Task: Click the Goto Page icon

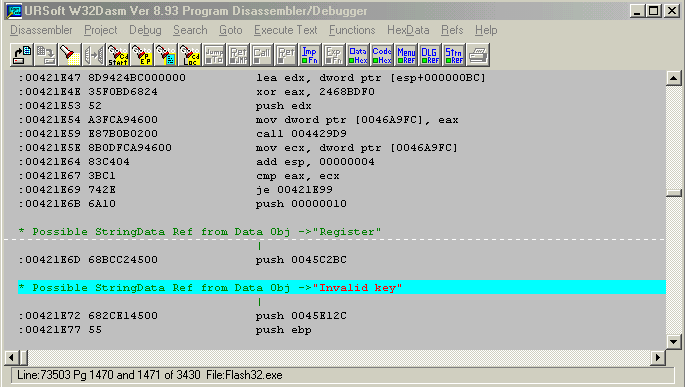Action: (166, 55)
